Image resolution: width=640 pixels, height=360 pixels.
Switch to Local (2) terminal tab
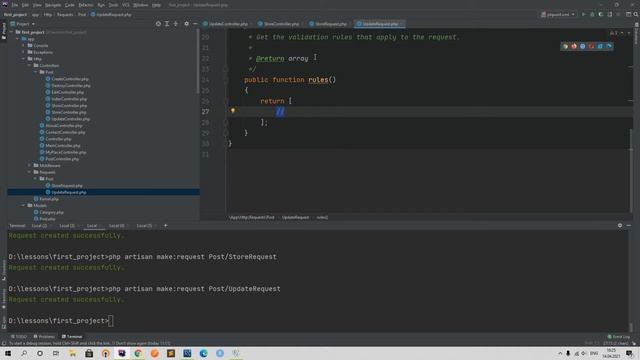[40, 226]
